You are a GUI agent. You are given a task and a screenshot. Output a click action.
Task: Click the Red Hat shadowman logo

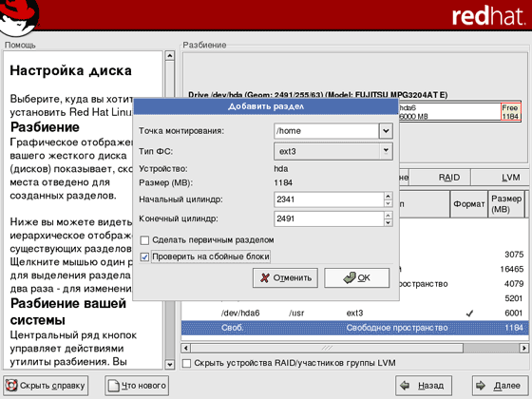(x=19, y=17)
